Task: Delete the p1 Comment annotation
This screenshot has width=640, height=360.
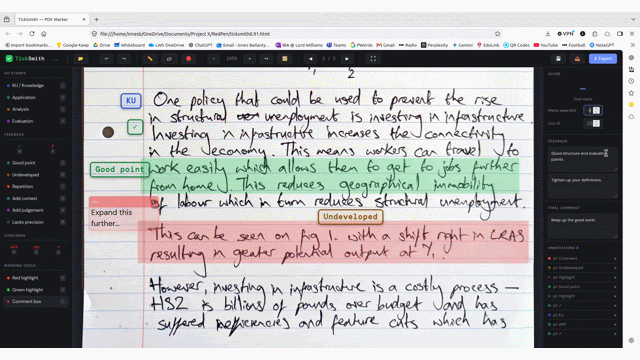Action: point(615,258)
